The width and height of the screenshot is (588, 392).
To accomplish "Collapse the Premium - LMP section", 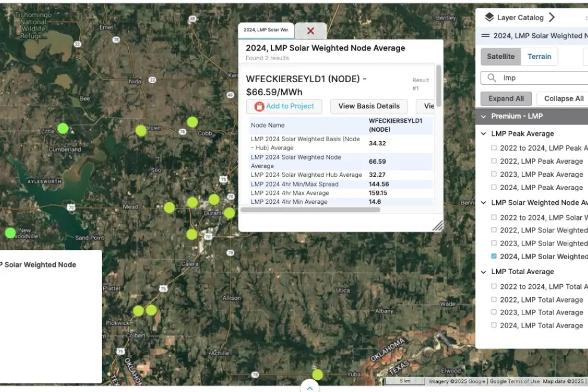I will pos(484,116).
